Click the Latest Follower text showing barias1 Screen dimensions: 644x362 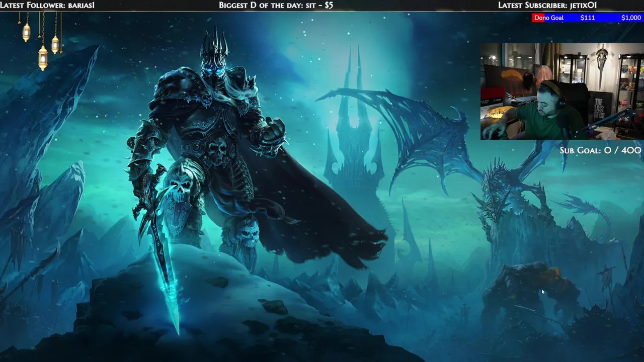tap(47, 5)
